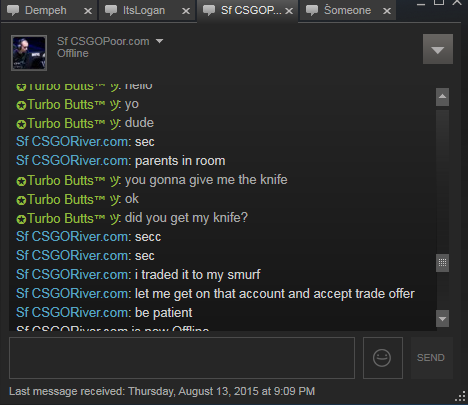This screenshot has height=405, width=468.
Task: Close the ItsLogan chat tab
Action: [186, 11]
